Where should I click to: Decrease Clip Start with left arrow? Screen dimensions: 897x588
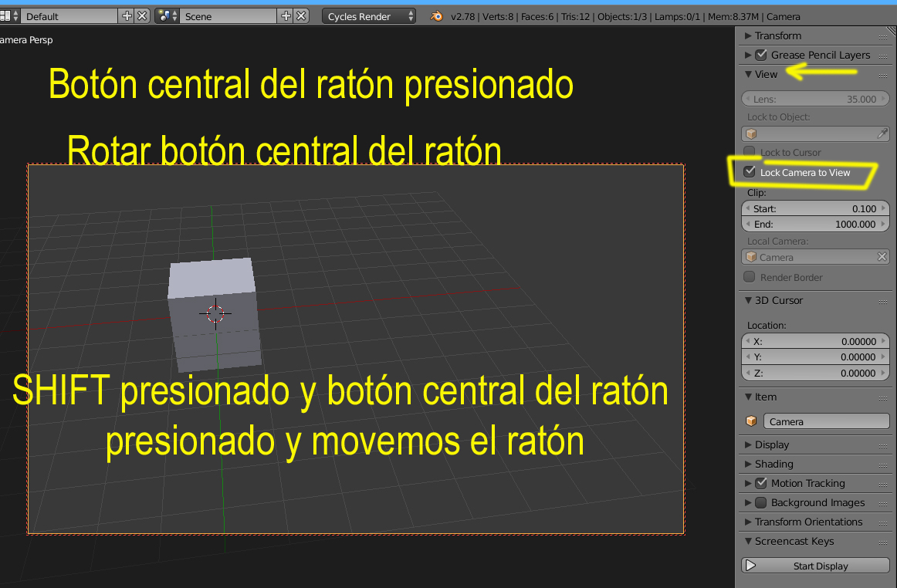tap(748, 209)
